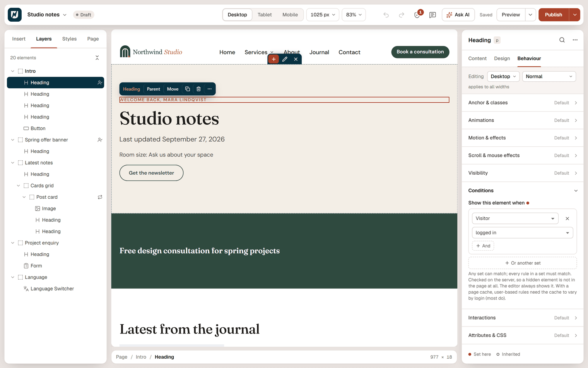Click Get the newsletter button on canvas
Image resolution: width=588 pixels, height=368 pixels.
151,173
